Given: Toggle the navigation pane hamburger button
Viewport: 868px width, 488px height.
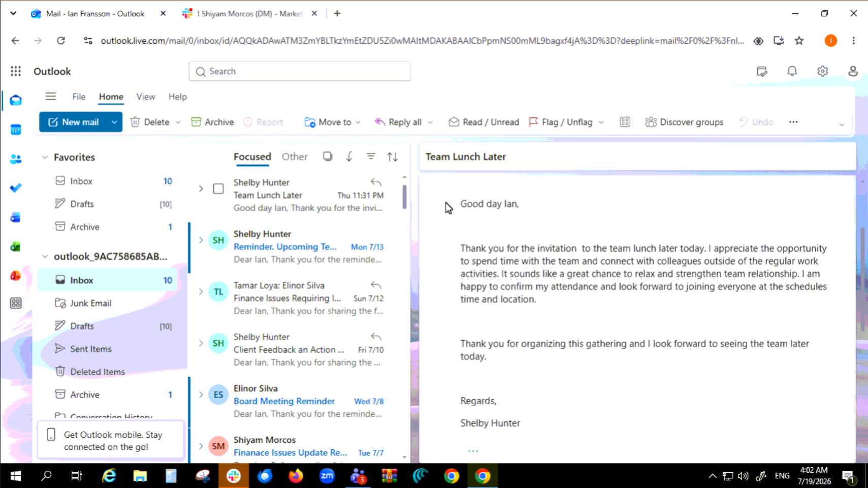Looking at the screenshot, I should [x=51, y=96].
